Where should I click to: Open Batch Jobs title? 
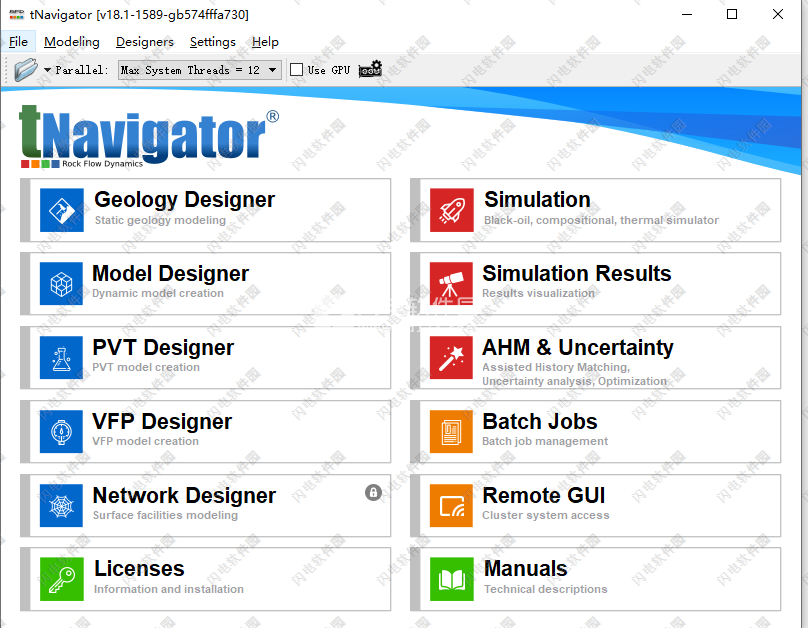pyautogui.click(x=540, y=421)
